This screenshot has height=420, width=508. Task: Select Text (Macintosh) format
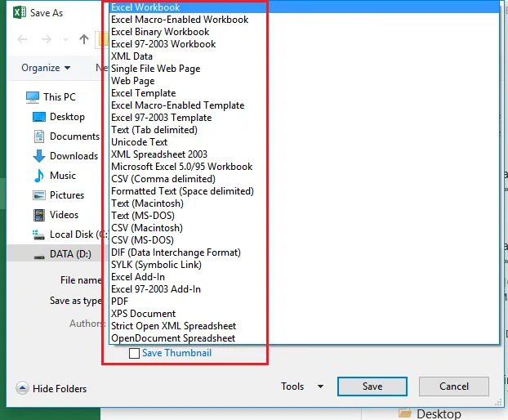click(304, 203)
